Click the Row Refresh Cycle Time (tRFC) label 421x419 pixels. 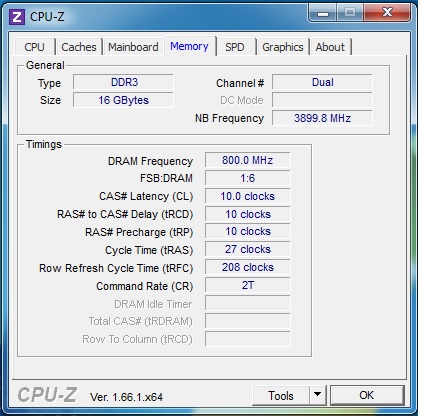coord(116,268)
